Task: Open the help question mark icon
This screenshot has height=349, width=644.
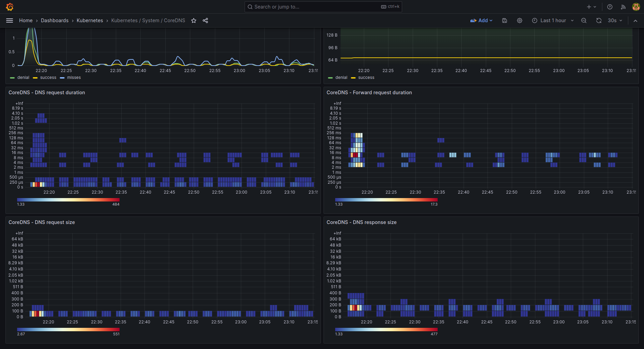Action: [x=610, y=7]
